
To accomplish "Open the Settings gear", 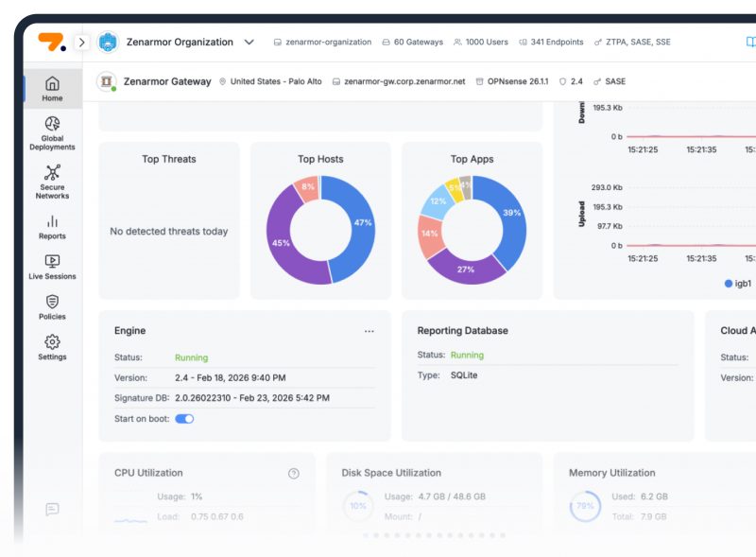I will pos(52,347).
